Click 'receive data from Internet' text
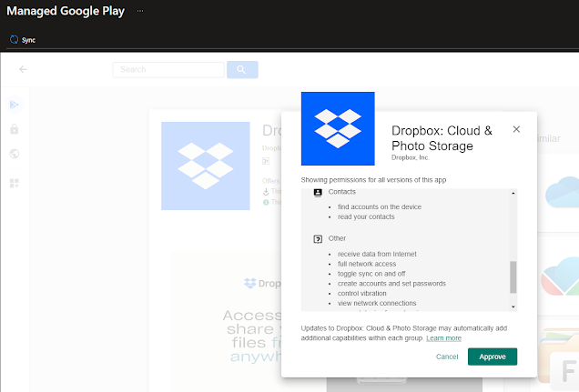Image resolution: width=579 pixels, height=392 pixels. (x=377, y=254)
